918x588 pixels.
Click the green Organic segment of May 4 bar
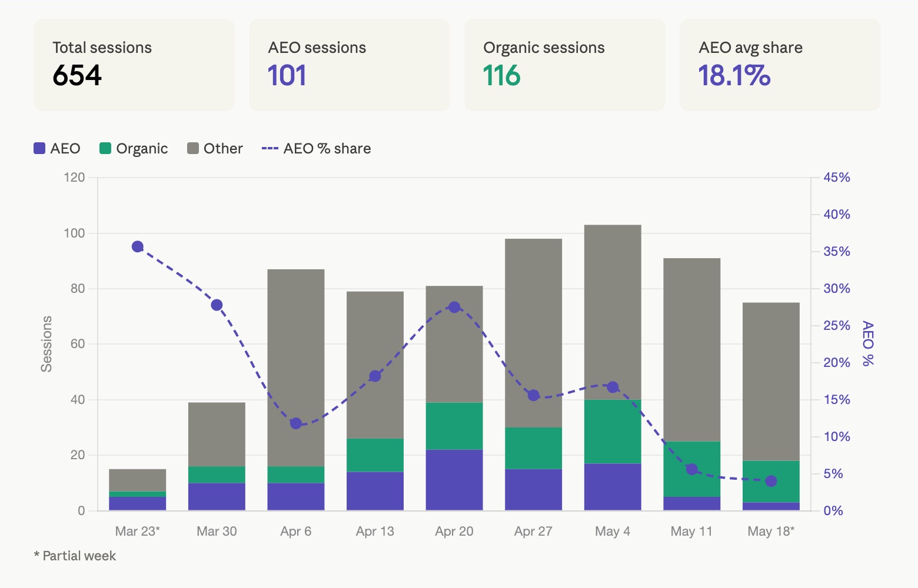(x=613, y=432)
